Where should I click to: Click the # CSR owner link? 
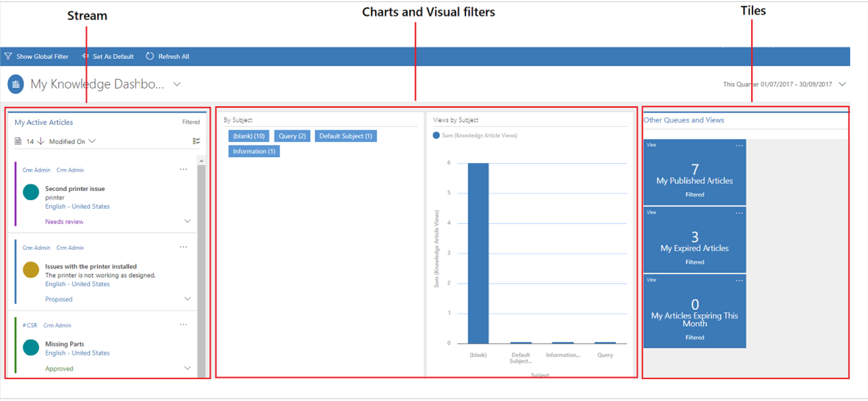[30, 325]
